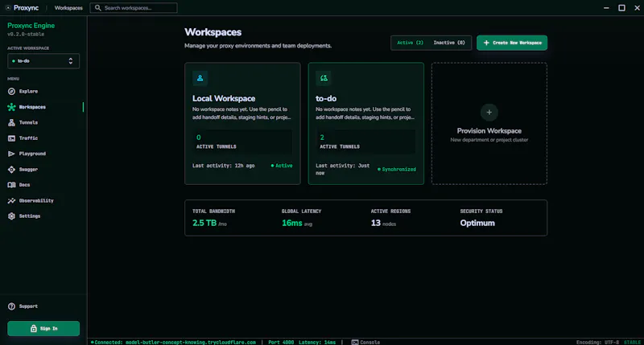The width and height of the screenshot is (644, 345).
Task: Click Last activity: 12h ago text
Action: (x=224, y=166)
